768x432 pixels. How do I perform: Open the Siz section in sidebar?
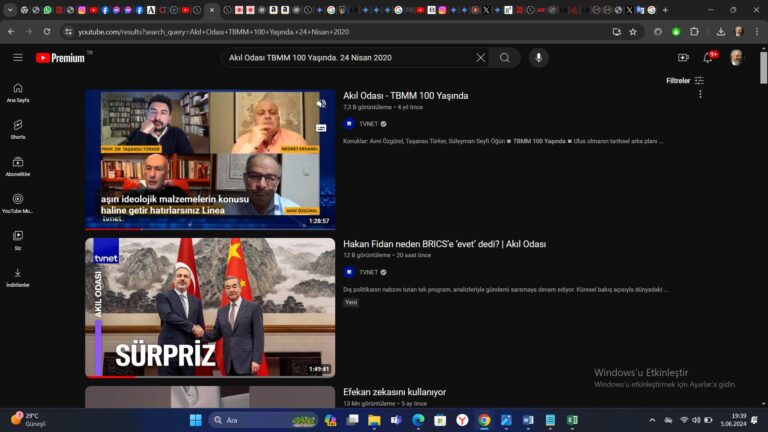click(x=18, y=240)
